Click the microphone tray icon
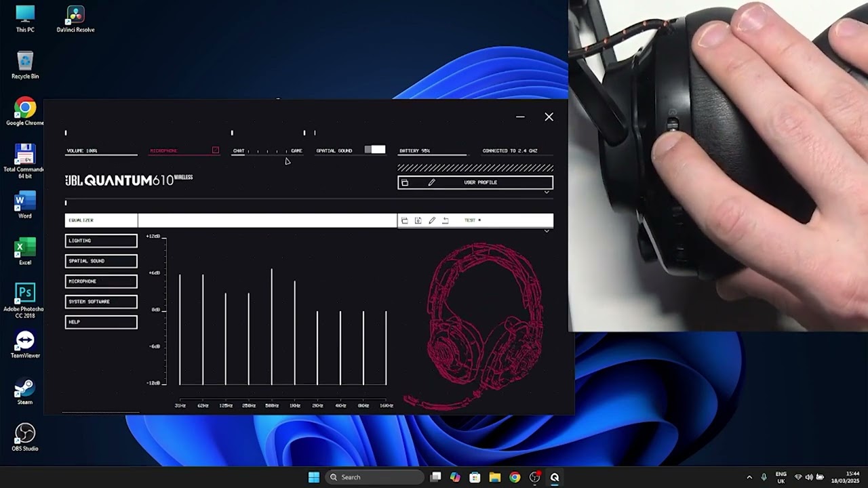The width and height of the screenshot is (868, 488). [764, 477]
